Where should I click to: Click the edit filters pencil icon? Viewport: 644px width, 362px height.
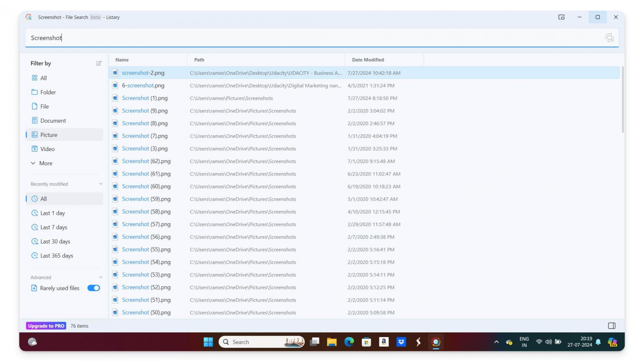99,63
